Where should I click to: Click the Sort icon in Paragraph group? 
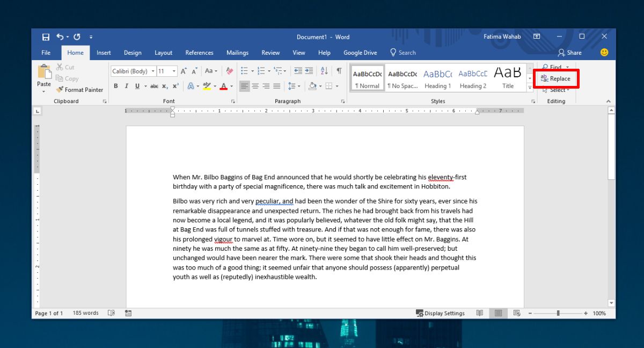(323, 71)
